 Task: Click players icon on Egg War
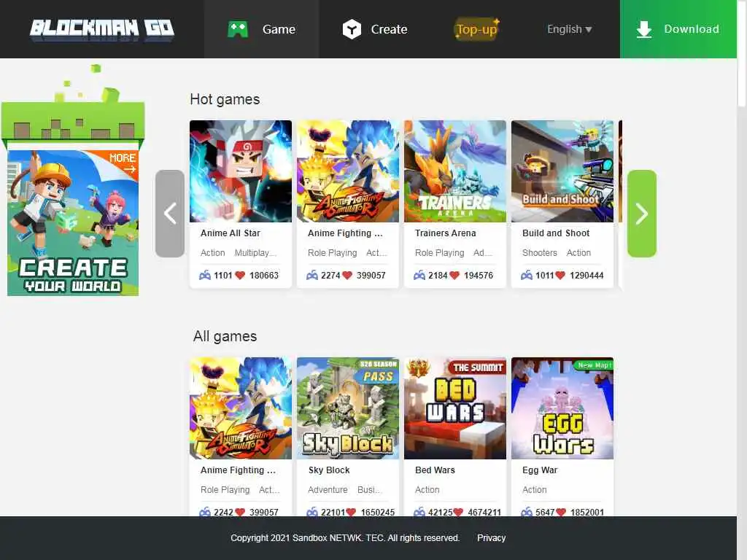click(x=527, y=513)
